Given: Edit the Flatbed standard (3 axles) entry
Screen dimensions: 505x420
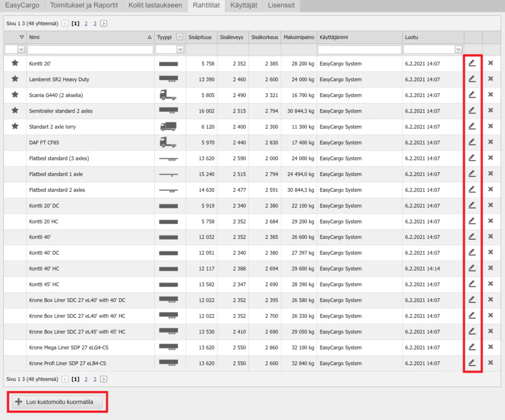Looking at the screenshot, I should coord(472,158).
